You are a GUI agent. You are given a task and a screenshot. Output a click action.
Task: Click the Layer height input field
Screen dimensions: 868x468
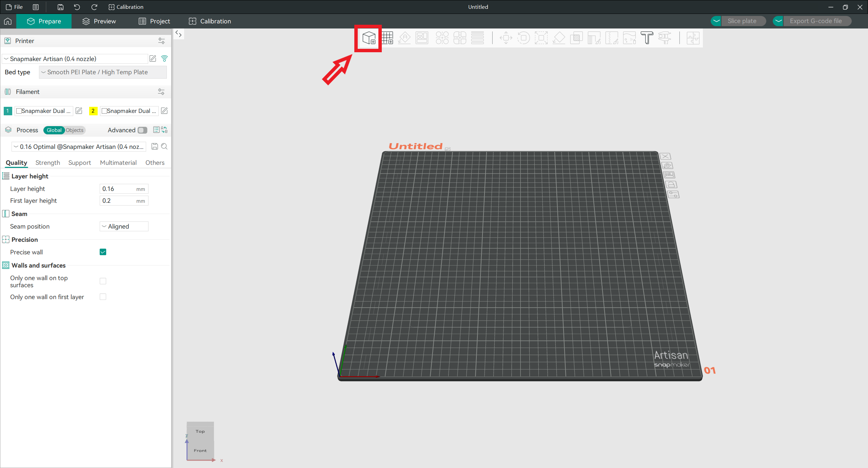point(123,189)
